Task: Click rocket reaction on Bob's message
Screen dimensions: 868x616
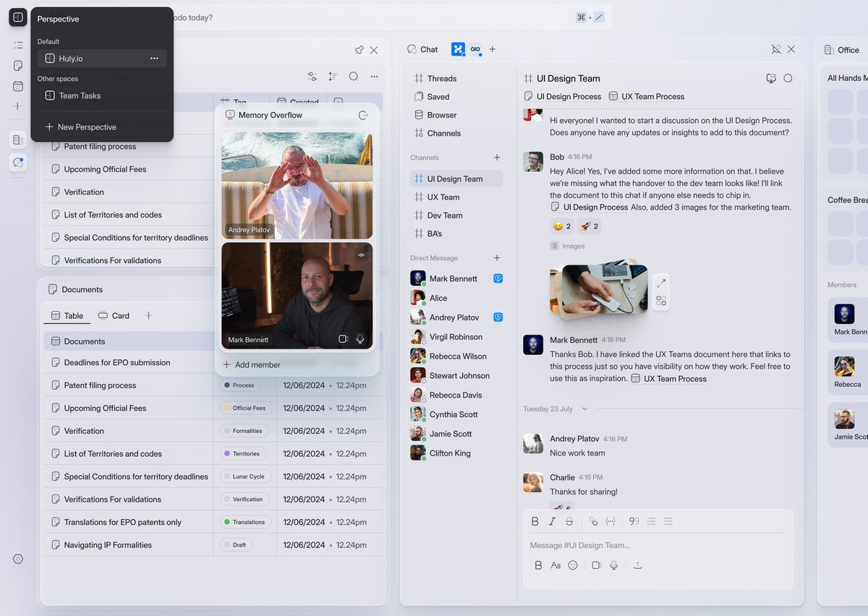Action: pyautogui.click(x=590, y=226)
